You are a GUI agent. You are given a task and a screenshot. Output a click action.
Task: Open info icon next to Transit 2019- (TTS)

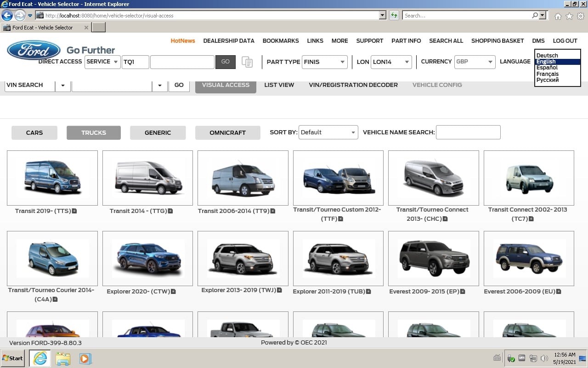[74, 211]
